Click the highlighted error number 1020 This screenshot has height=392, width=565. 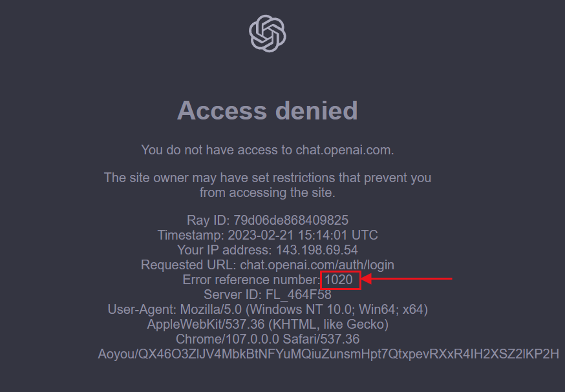click(x=339, y=280)
